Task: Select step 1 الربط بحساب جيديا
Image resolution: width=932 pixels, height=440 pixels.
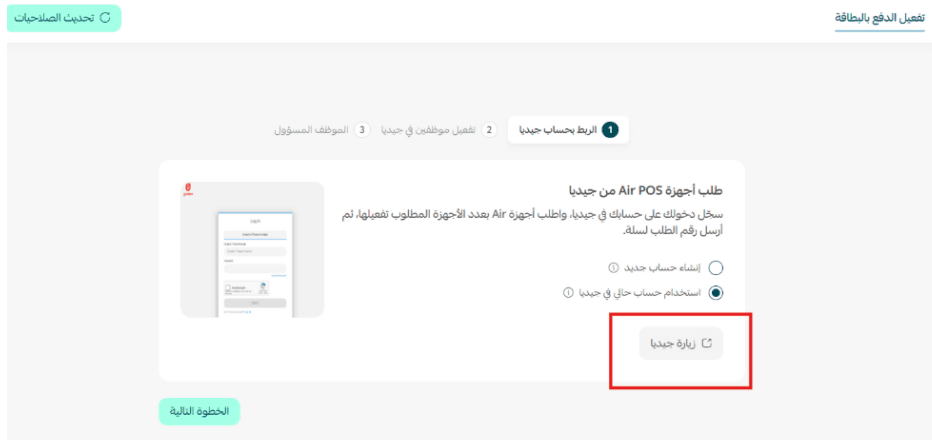Action: click(x=569, y=130)
